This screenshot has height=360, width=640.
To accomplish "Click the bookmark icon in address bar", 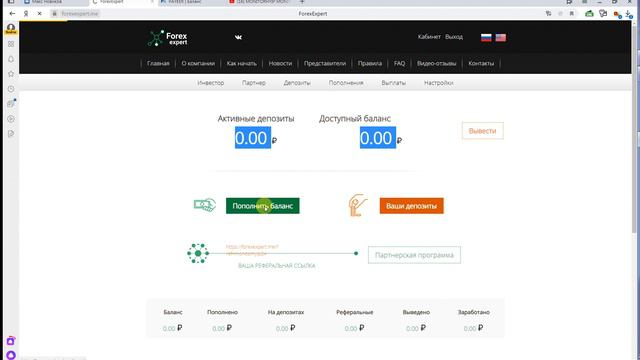I will coord(571,13).
